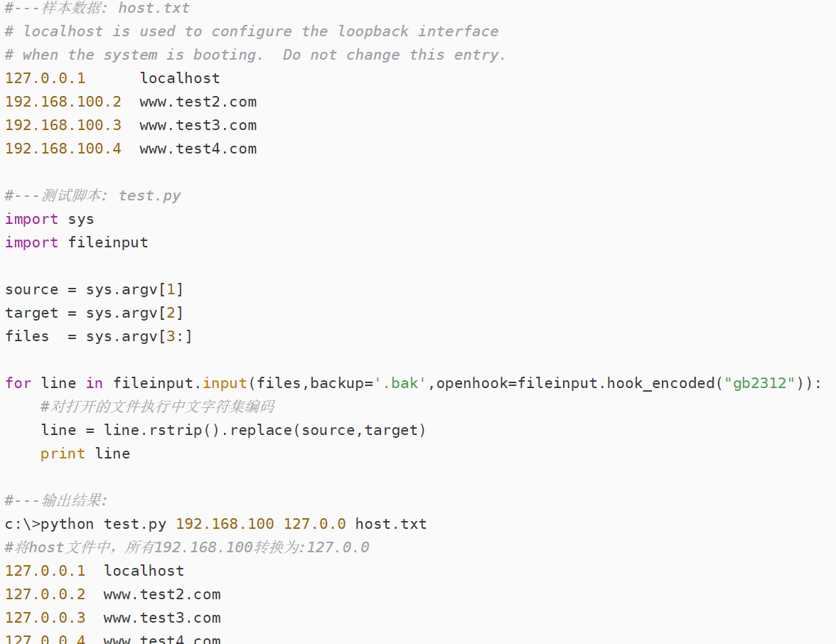The image size is (836, 644).
Task: Click the print line statement
Action: pos(85,454)
